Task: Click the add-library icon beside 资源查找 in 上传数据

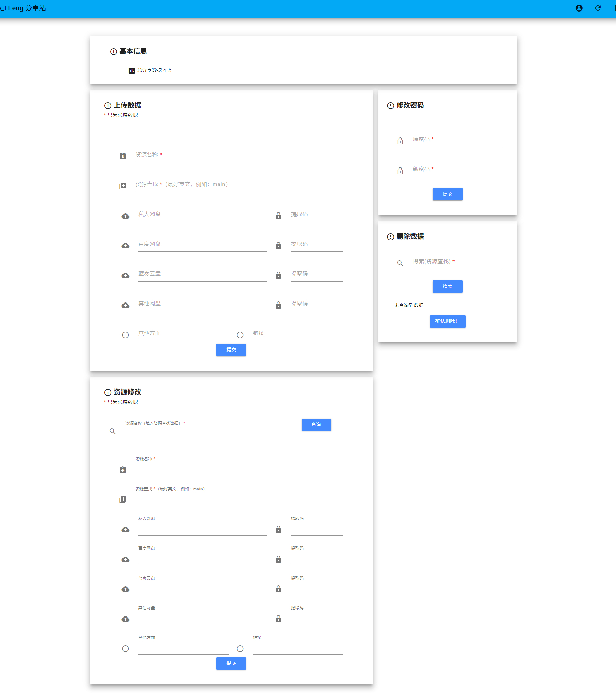Action: 123,186
